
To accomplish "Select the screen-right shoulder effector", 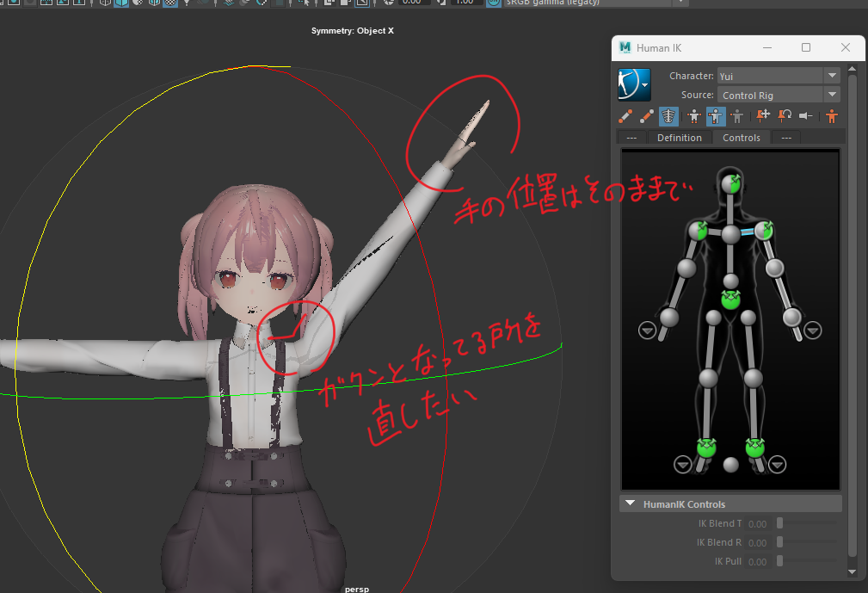I will point(763,230).
